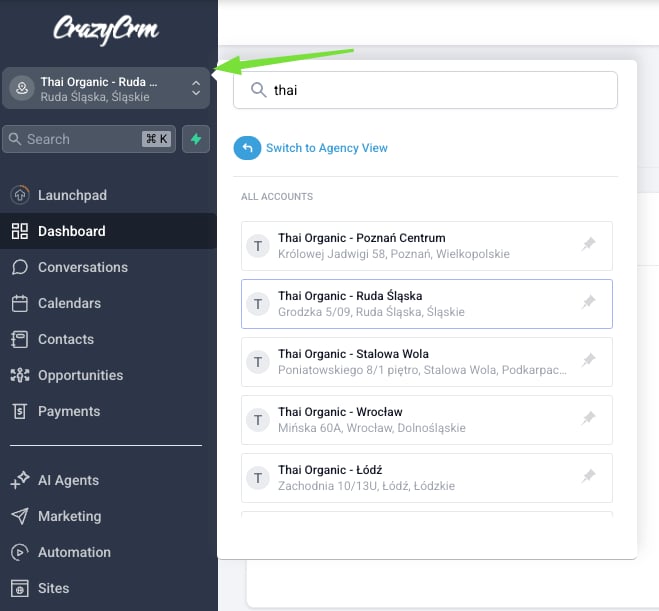Open the Dashboard menu item
Viewport: 659px width, 611px height.
pos(71,231)
